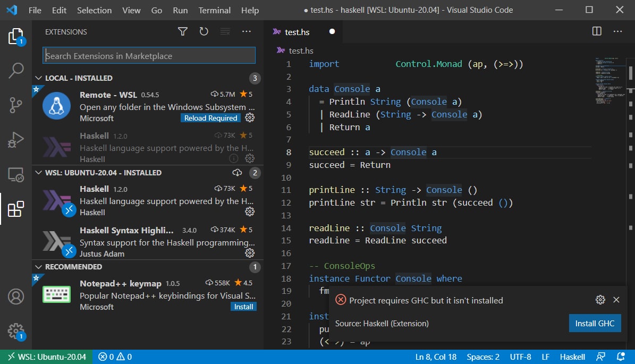The width and height of the screenshot is (635, 364).
Task: Show info for disabled local Haskell extension
Action: click(234, 158)
